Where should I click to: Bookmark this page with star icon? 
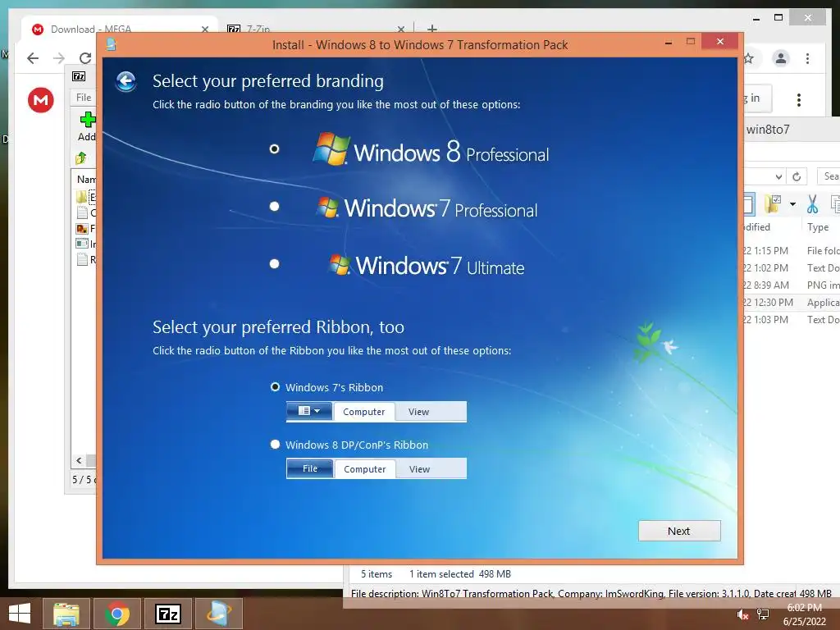[x=749, y=58]
